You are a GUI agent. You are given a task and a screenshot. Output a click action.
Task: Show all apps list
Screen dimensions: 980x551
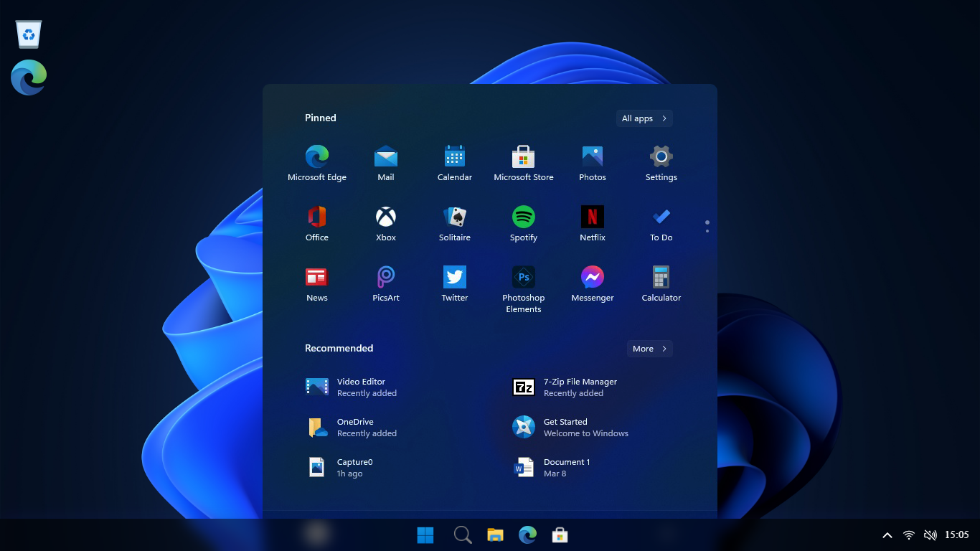tap(644, 118)
